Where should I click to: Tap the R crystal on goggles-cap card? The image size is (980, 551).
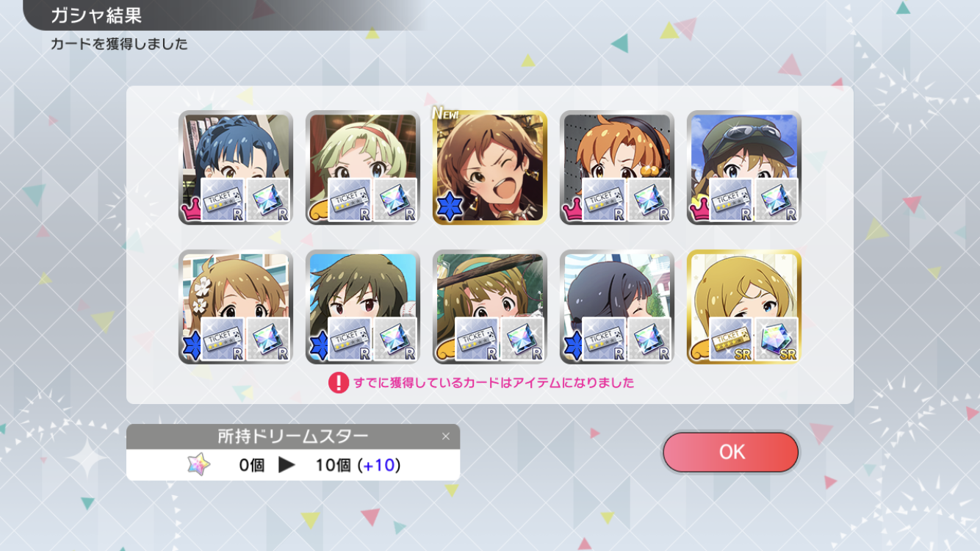coord(777,200)
